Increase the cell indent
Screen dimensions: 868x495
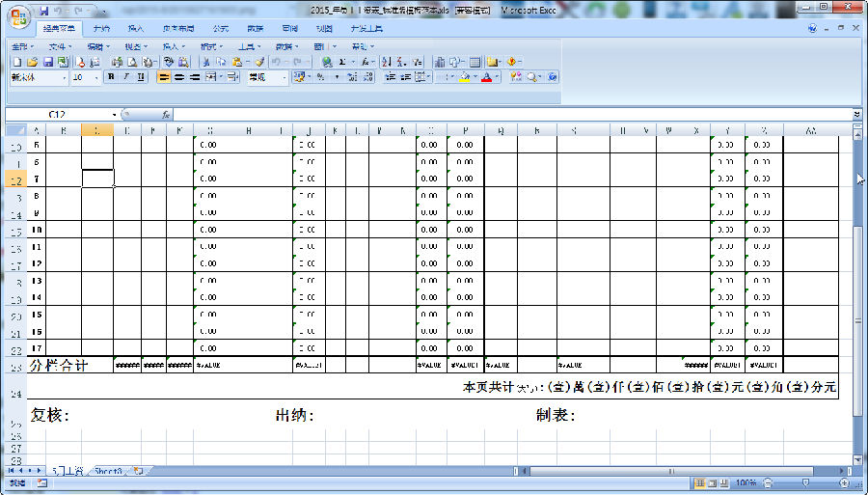(405, 77)
